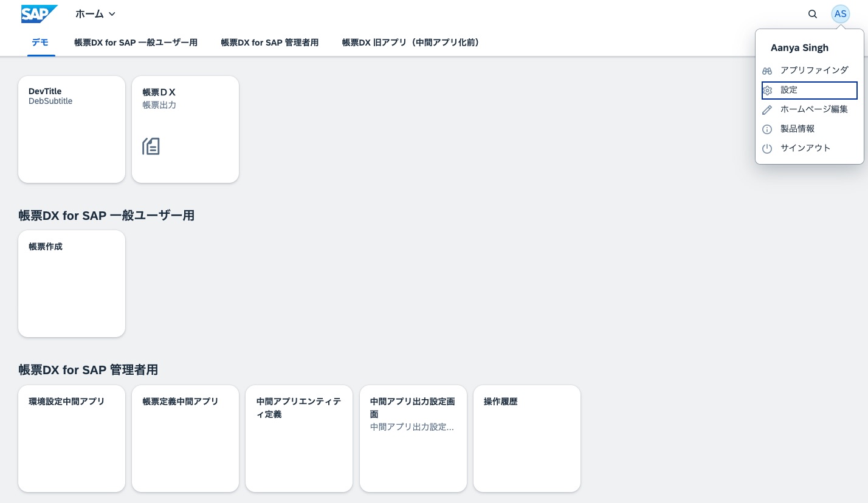Click the gear icon beside 設定
868x503 pixels.
[x=767, y=91]
